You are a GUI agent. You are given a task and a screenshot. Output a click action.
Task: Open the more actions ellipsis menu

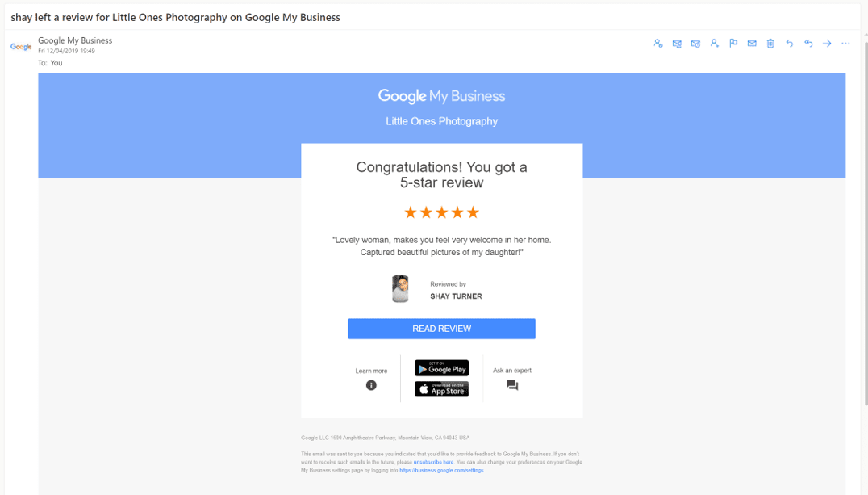[845, 44]
